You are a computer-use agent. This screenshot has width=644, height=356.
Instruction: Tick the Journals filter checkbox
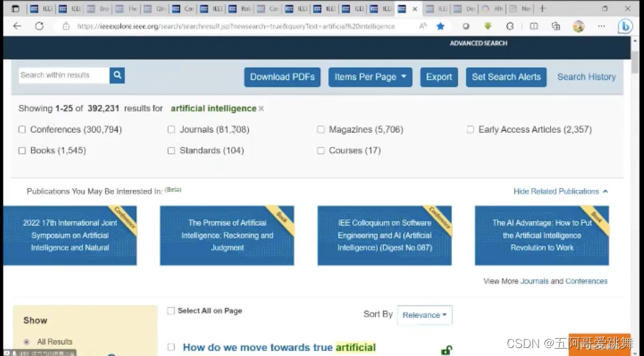pyautogui.click(x=171, y=130)
